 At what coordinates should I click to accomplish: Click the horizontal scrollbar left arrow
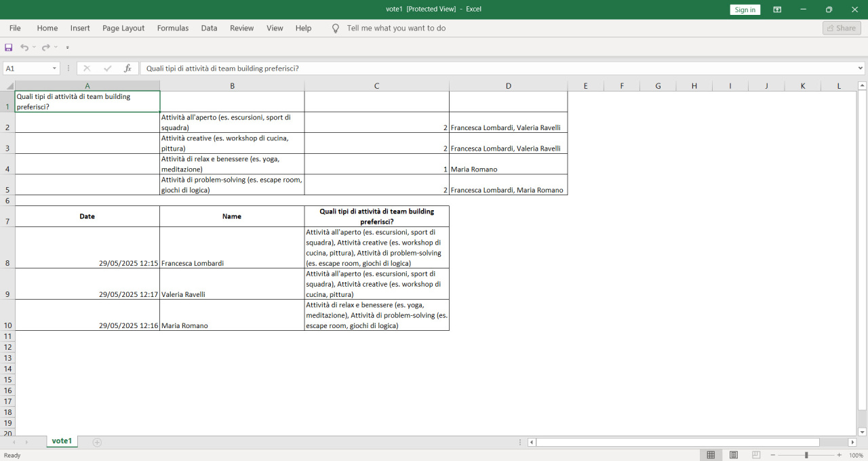tap(532, 442)
